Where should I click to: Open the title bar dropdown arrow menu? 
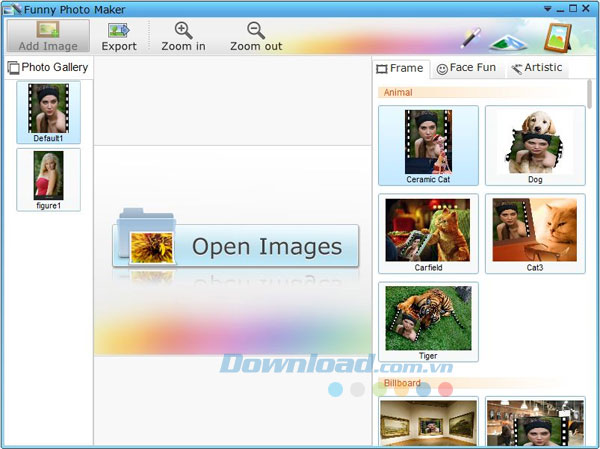pyautogui.click(x=548, y=9)
